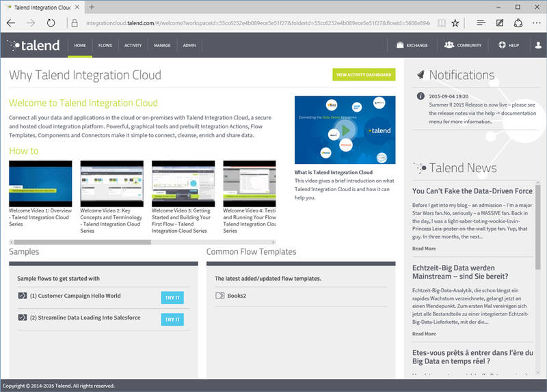Open Welcome Video 2 Key Concepts thumbnail
Image resolution: width=547 pixels, height=392 pixels.
tap(112, 184)
